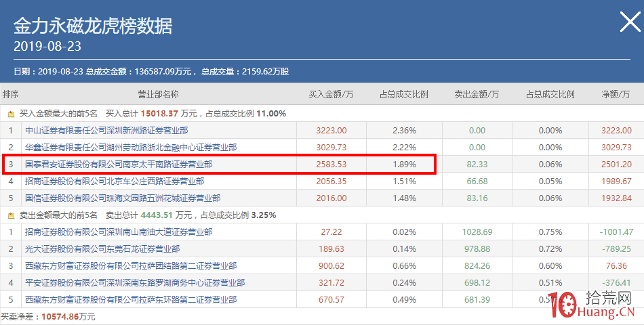This screenshot has width=644, height=325.
Task: Click the 总成交金额 136587.09万元 text
Action: [x=138, y=71]
